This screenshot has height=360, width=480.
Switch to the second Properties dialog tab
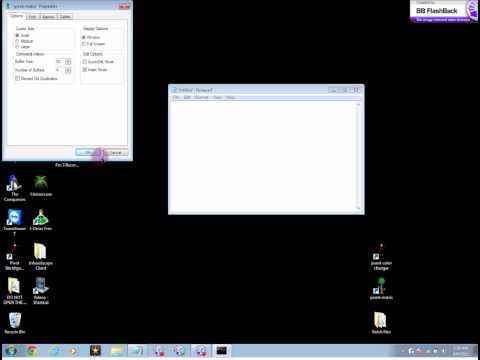coord(32,17)
